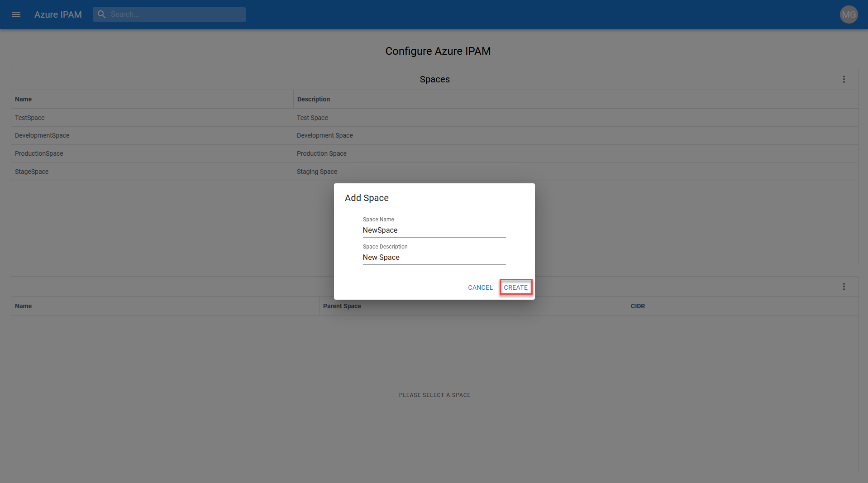
Task: Click the 'Production Space' description cell
Action: [322, 153]
